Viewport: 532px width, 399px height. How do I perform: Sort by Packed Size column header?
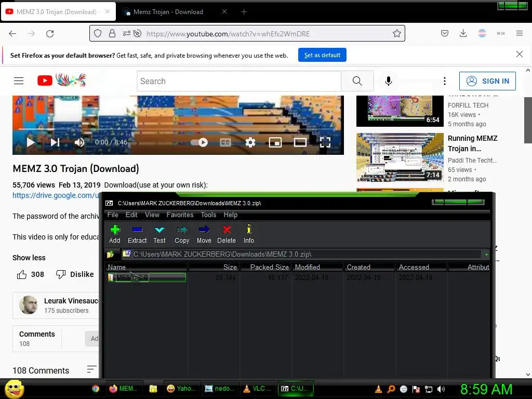click(265, 267)
